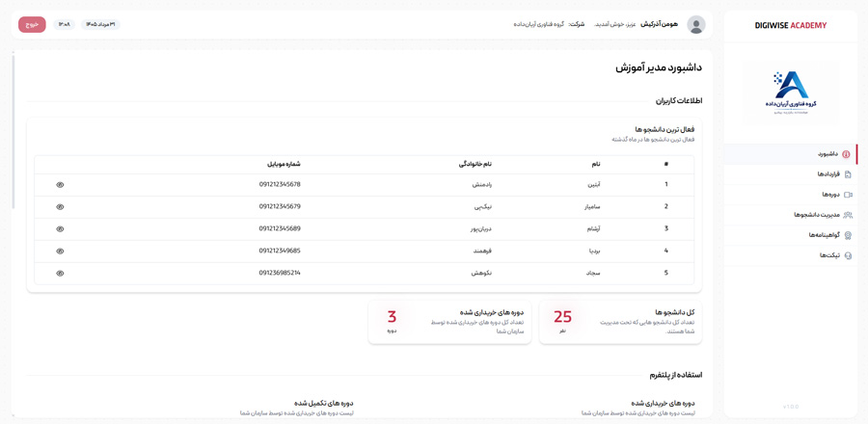Open the eye icon for the فرهمند row
Viewport: 868px width, 424px height.
(x=60, y=251)
